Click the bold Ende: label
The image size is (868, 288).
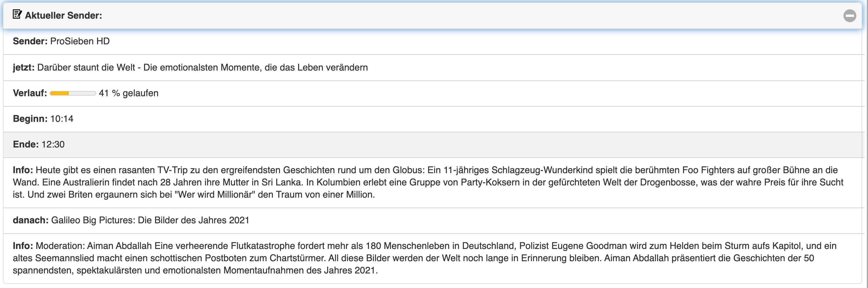26,144
